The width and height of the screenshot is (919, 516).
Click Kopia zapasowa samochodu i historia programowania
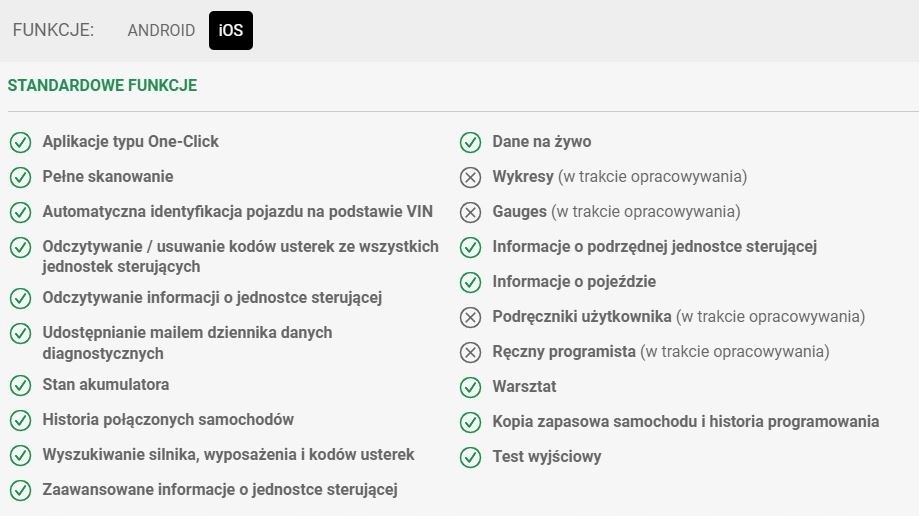point(685,422)
